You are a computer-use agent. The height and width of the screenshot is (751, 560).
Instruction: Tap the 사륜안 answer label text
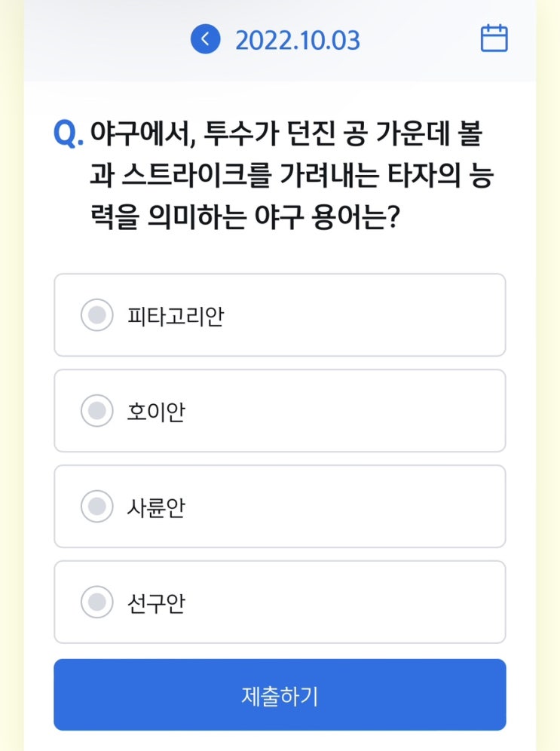coord(156,507)
